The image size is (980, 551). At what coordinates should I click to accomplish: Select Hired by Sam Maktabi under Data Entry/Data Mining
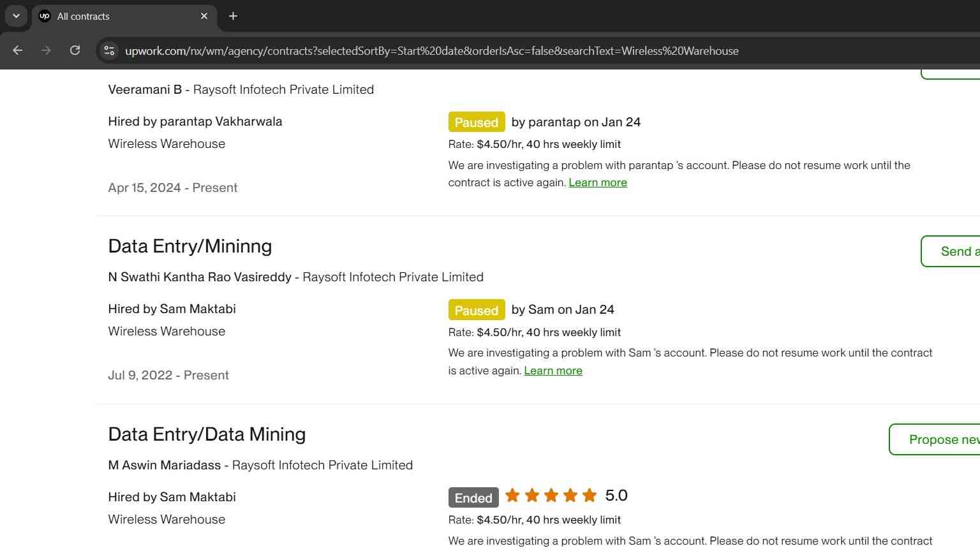172,497
